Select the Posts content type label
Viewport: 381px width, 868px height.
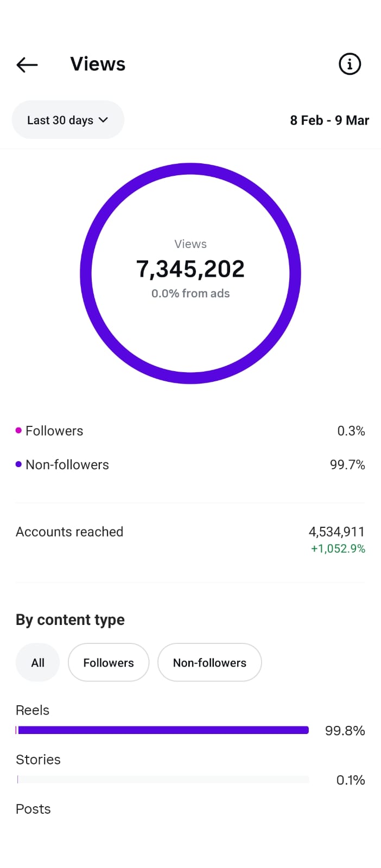(x=33, y=809)
